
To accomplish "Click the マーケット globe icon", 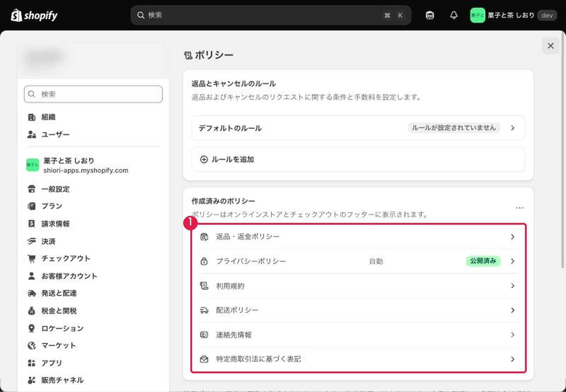I will 31,346.
